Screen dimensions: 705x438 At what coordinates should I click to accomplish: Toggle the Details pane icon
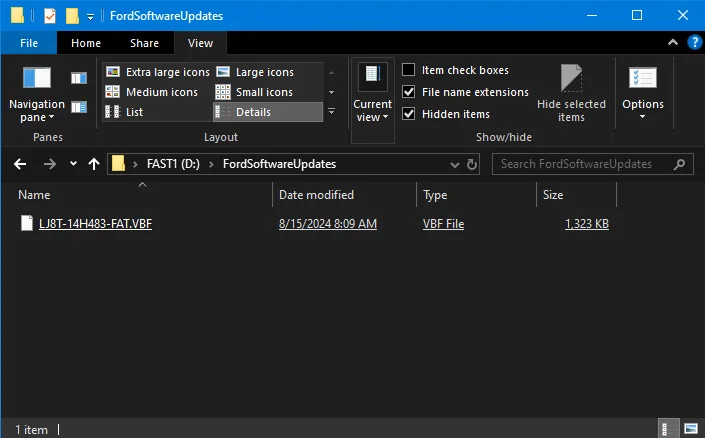79,107
